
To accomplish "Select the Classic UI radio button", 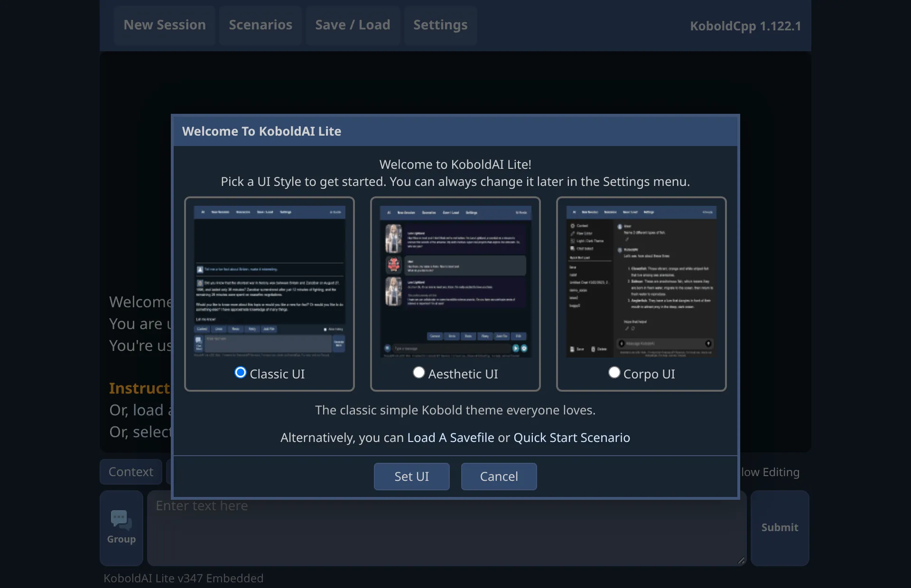I will 241,373.
